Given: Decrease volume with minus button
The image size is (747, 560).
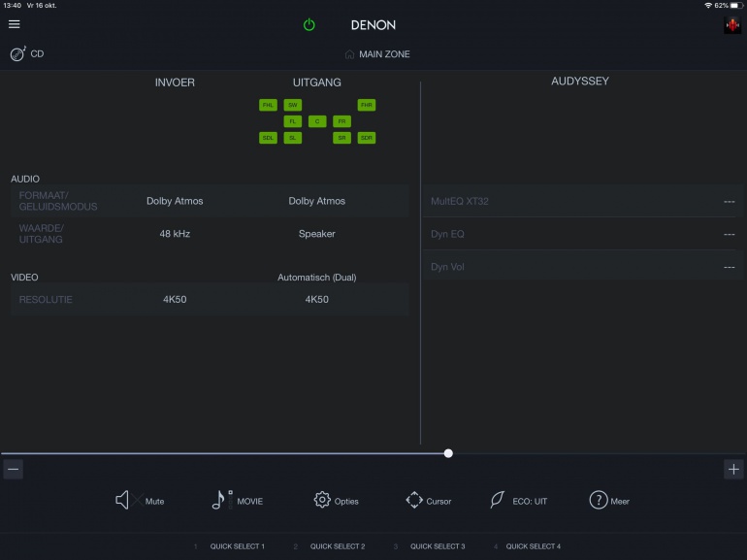Looking at the screenshot, I should coord(13,470).
